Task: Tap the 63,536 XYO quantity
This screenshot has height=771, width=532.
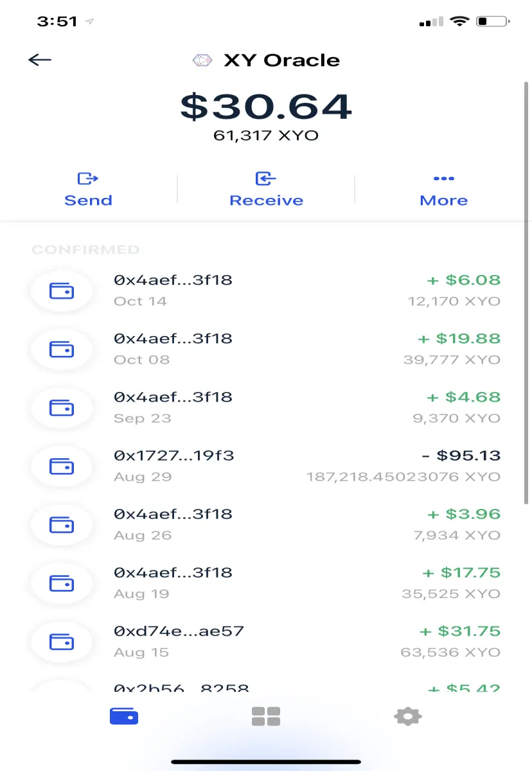Action: tap(450, 652)
